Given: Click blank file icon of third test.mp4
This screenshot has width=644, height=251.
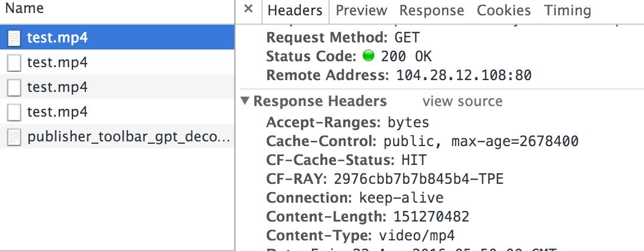Looking at the screenshot, I should point(14,88).
